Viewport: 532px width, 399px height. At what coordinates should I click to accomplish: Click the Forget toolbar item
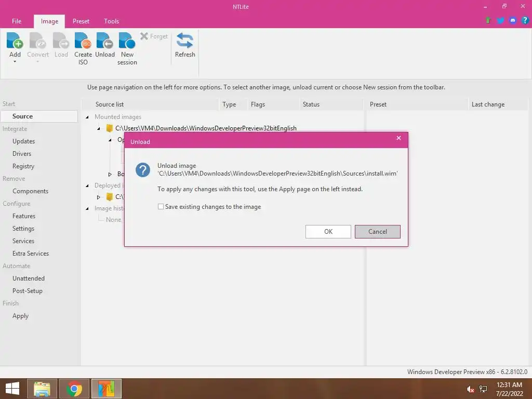coord(154,36)
